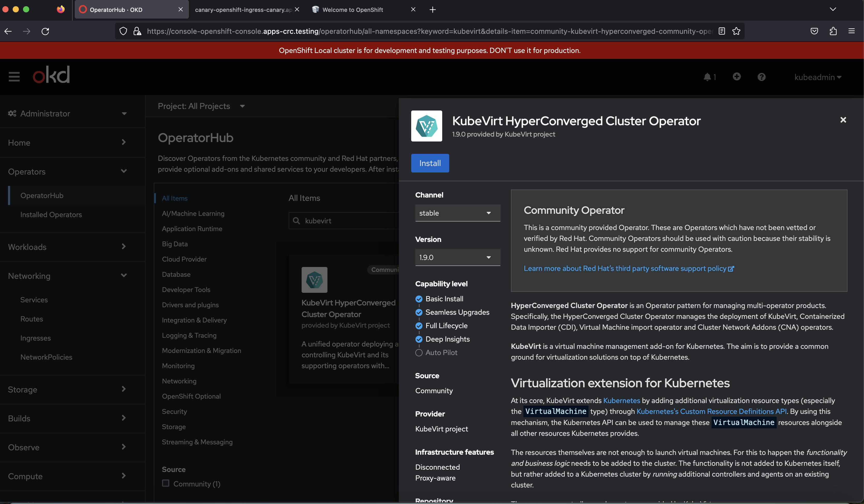The height and width of the screenshot is (504, 864).
Task: Click the notifications bell icon
Action: point(707,77)
